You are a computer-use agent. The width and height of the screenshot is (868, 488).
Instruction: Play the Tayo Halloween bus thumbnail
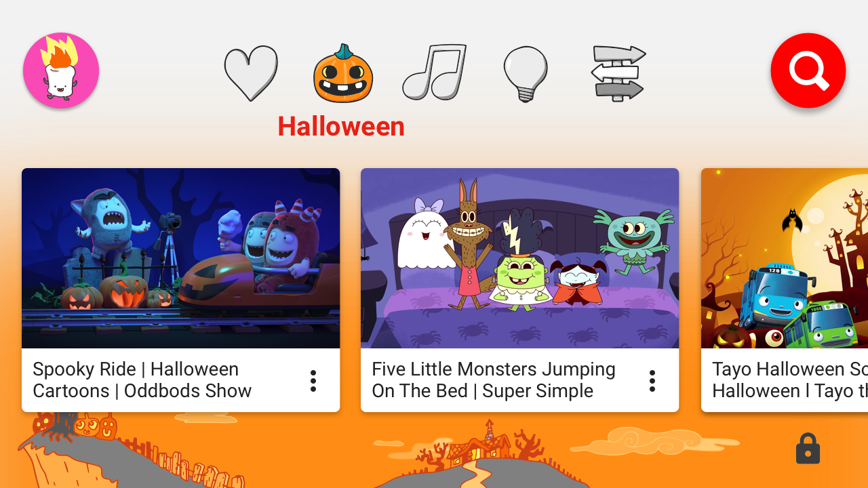tap(785, 258)
